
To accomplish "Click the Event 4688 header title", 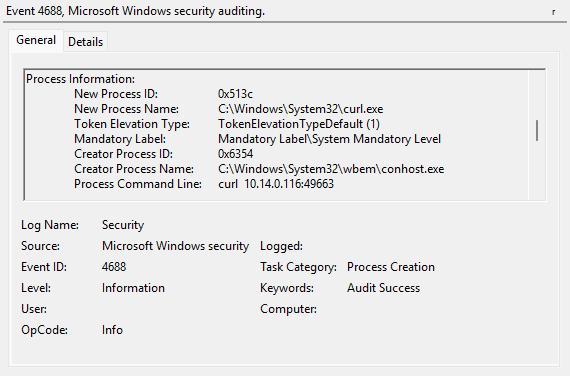I will pos(135,11).
